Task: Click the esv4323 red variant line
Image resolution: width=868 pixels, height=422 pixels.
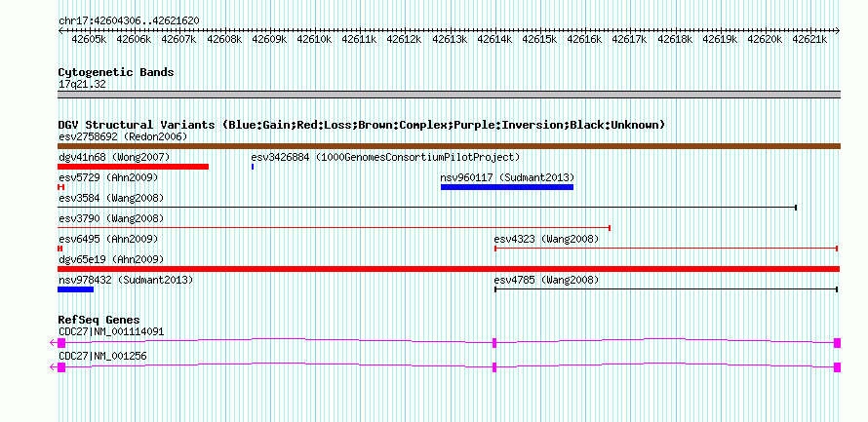Action: 666,249
